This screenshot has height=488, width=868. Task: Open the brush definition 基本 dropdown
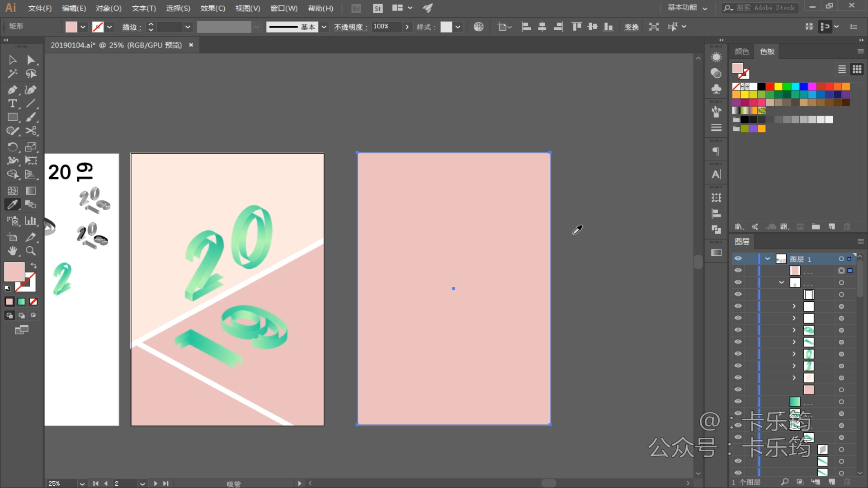coord(324,27)
